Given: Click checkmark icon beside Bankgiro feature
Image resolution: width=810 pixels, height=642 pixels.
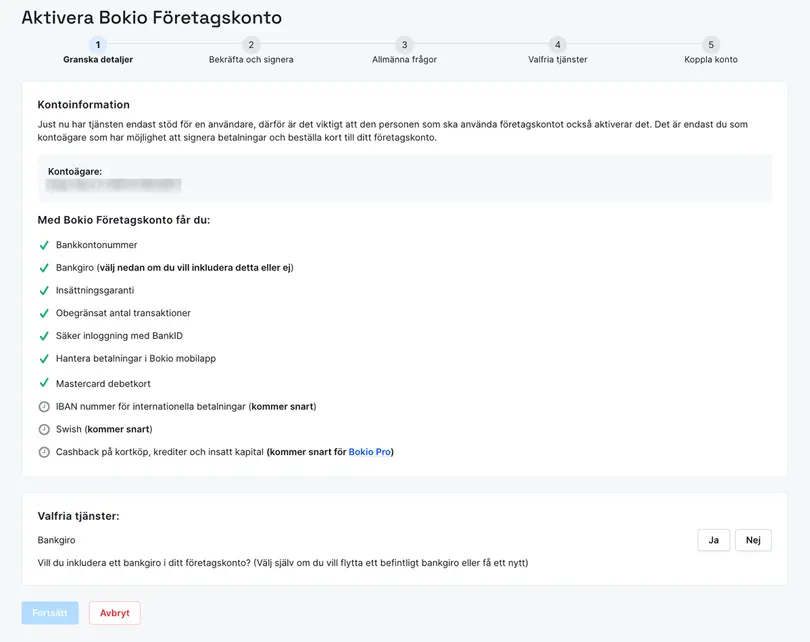Looking at the screenshot, I should (x=44, y=268).
